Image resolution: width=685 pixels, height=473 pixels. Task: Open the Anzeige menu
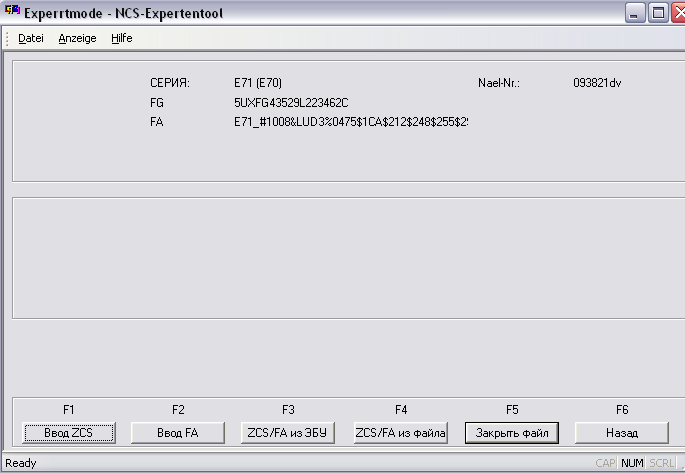77,38
